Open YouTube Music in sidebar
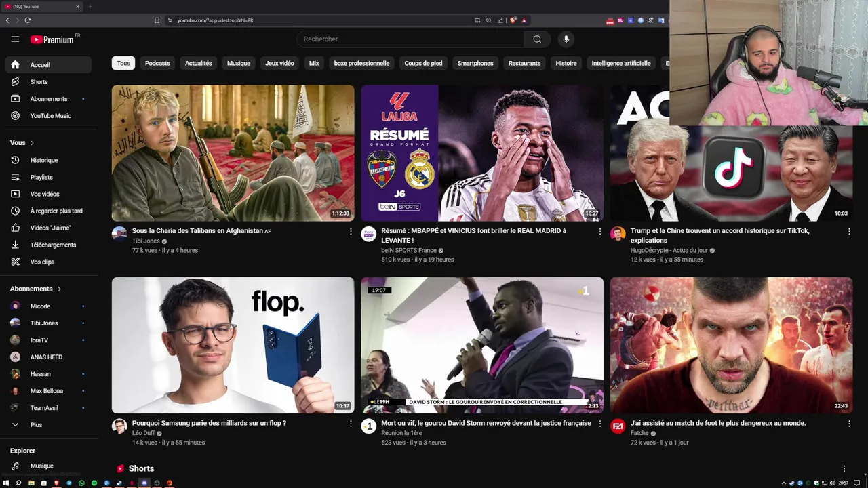 [x=49, y=116]
